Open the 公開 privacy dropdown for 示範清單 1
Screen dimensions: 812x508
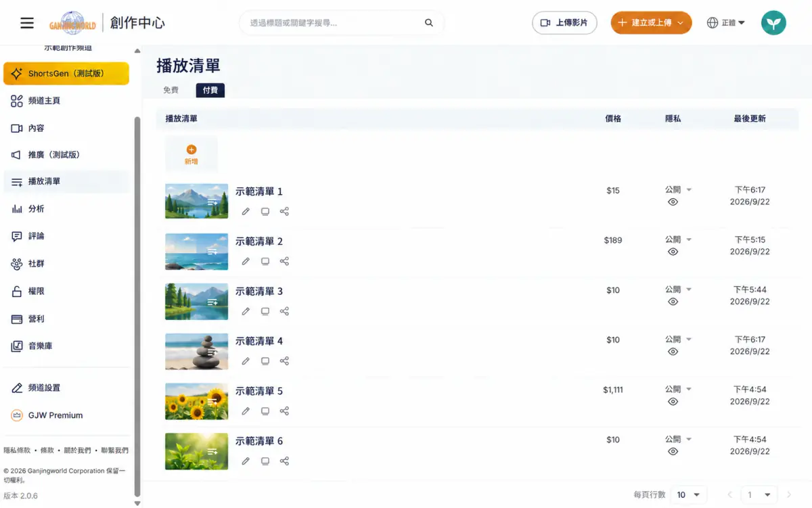click(x=679, y=190)
